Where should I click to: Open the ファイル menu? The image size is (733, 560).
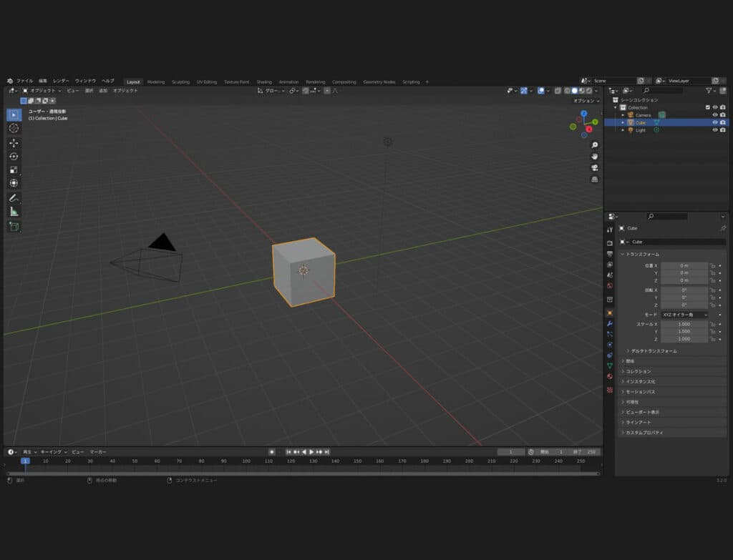24,81
